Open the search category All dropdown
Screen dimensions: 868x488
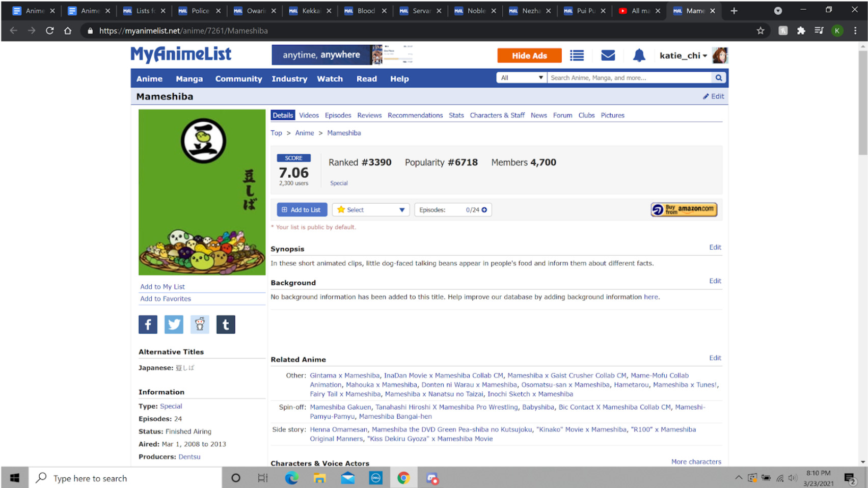522,78
